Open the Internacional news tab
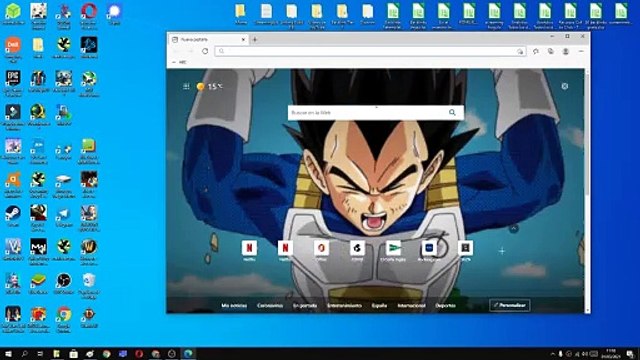Screen dimensions: 640x360 tap(411, 305)
